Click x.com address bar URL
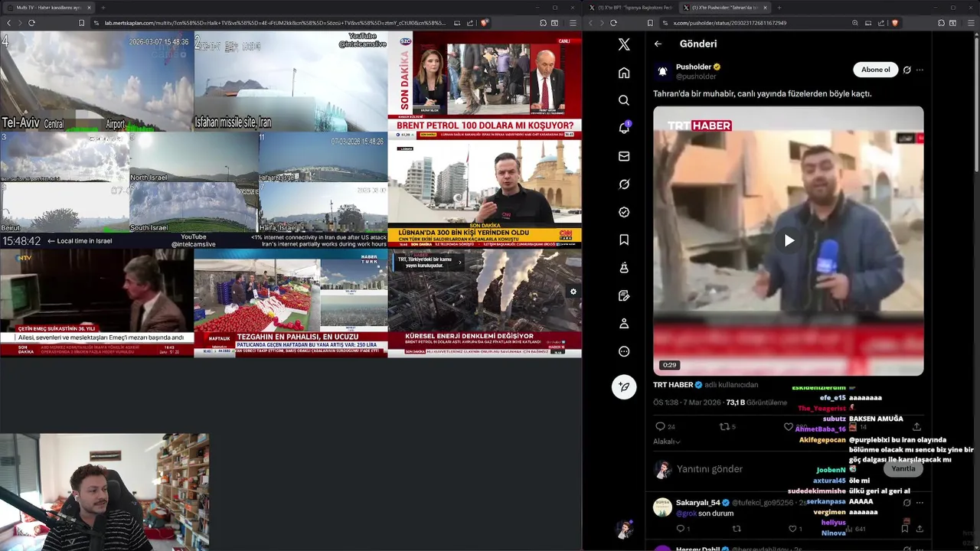The image size is (980, 551). coord(730,23)
